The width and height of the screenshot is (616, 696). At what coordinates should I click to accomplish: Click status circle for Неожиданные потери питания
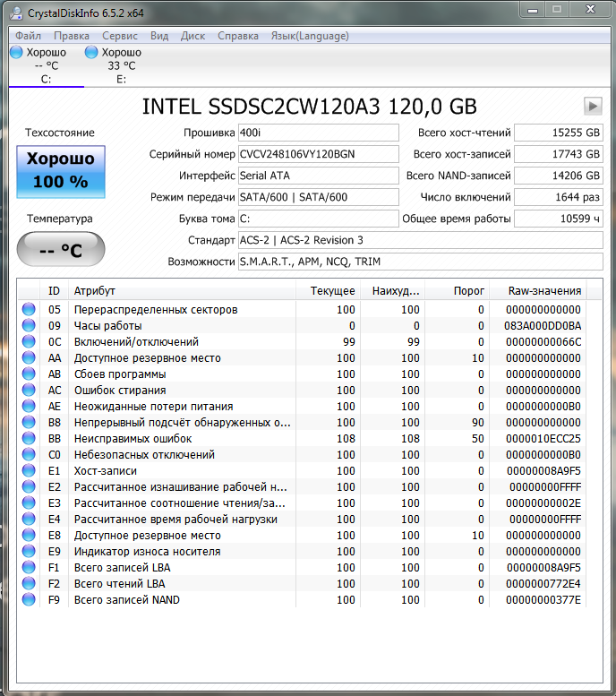(x=29, y=406)
